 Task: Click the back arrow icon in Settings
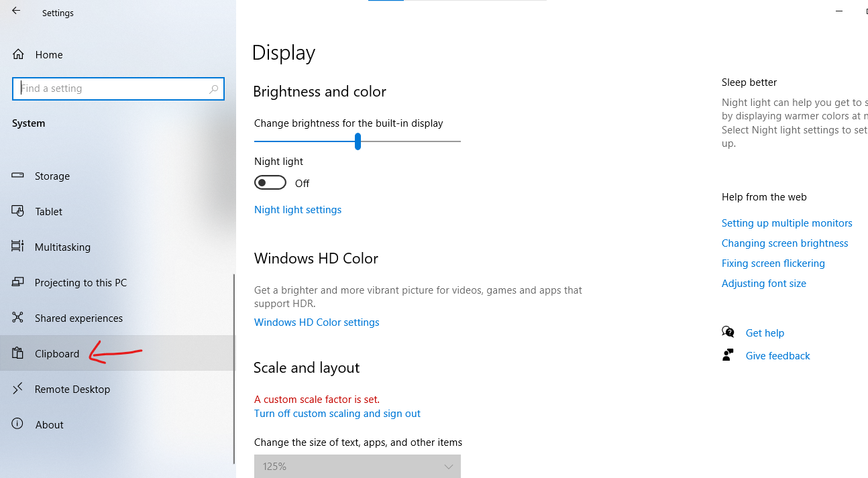coord(16,11)
